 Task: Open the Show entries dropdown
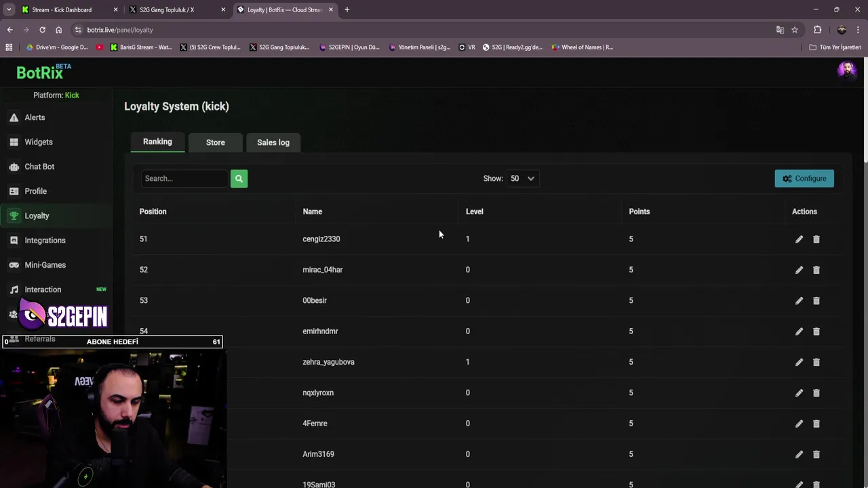coord(522,178)
